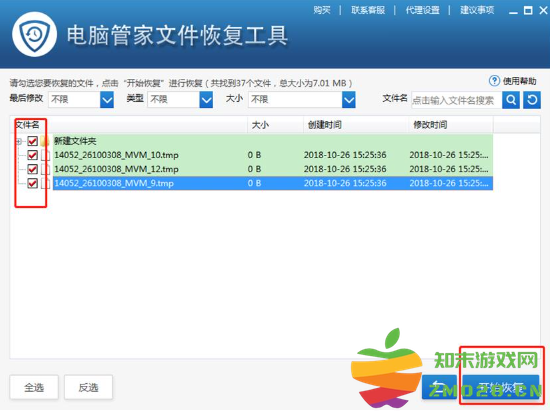Click the 文件名 search input field

[456, 100]
